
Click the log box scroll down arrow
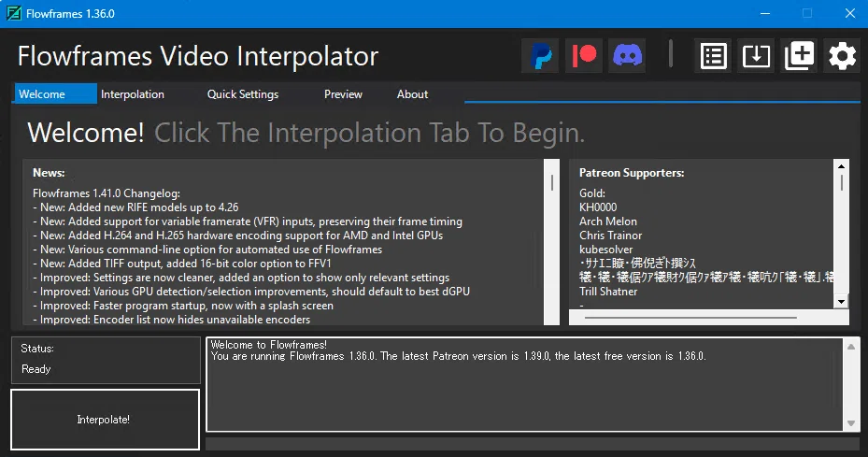click(851, 423)
